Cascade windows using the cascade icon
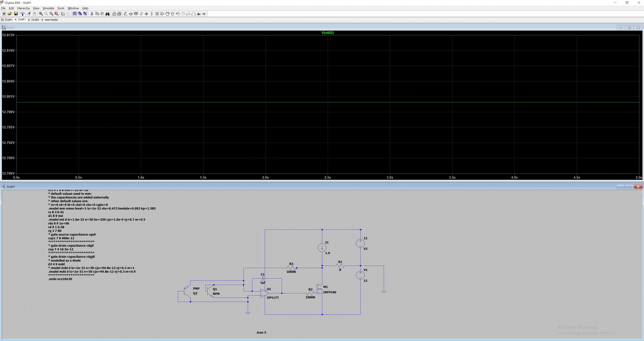 click(80, 14)
